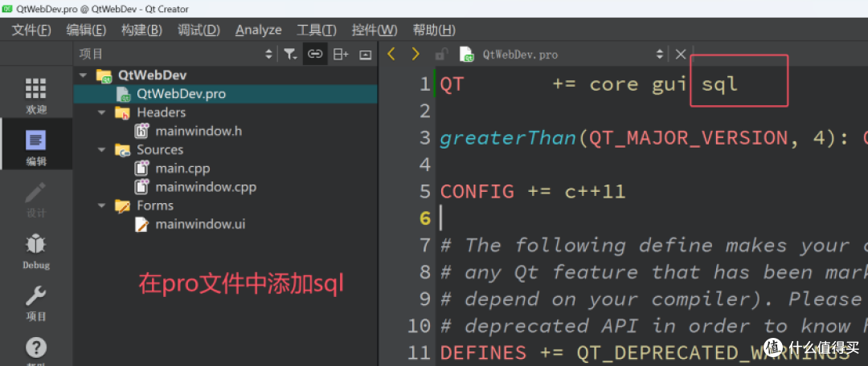The image size is (868, 366).
Task: Click 'greaterThan' on line 3
Action: (508, 138)
